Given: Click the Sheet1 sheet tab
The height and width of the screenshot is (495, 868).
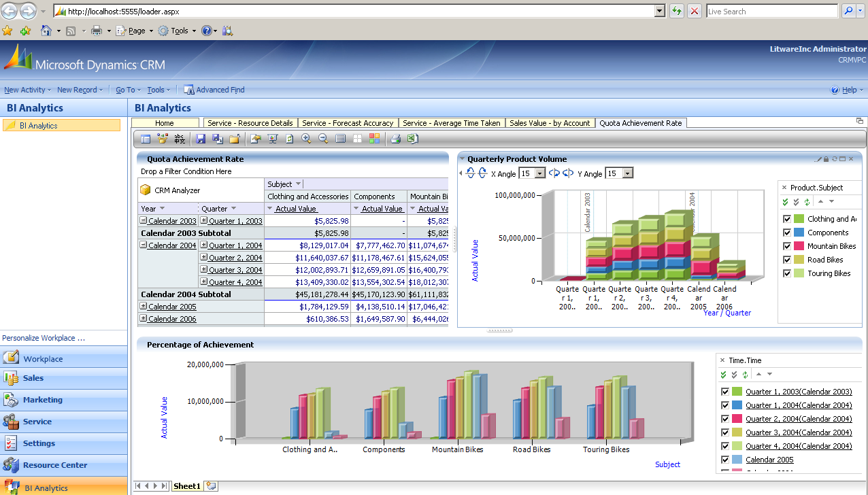Looking at the screenshot, I should point(187,486).
